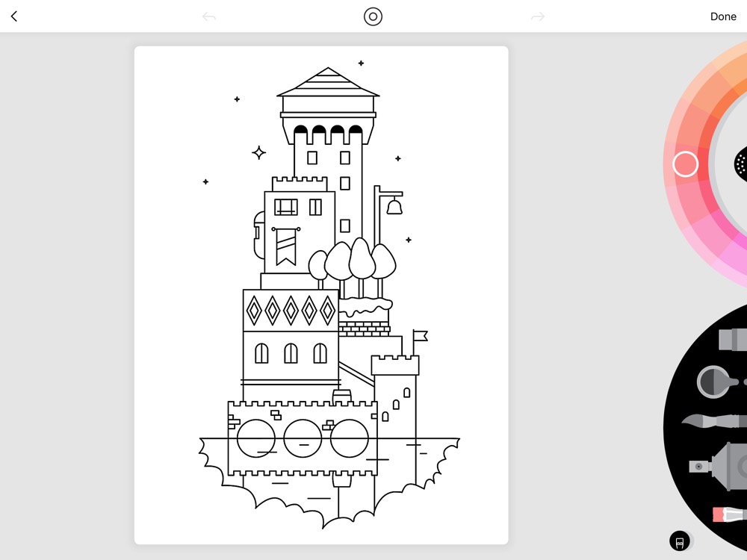The width and height of the screenshot is (747, 560).
Task: Pick the pointed paintbrush tool
Action: [713, 422]
